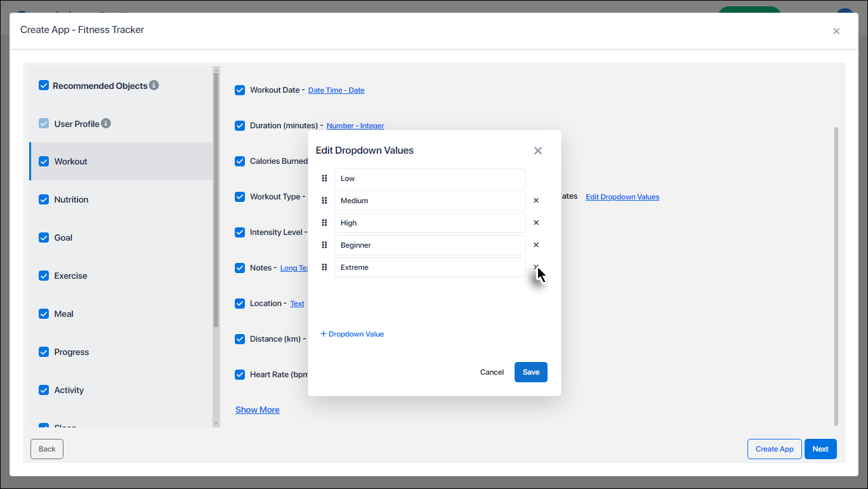Open the Number - Integer type link
This screenshot has height=489, width=868.
pyautogui.click(x=355, y=126)
